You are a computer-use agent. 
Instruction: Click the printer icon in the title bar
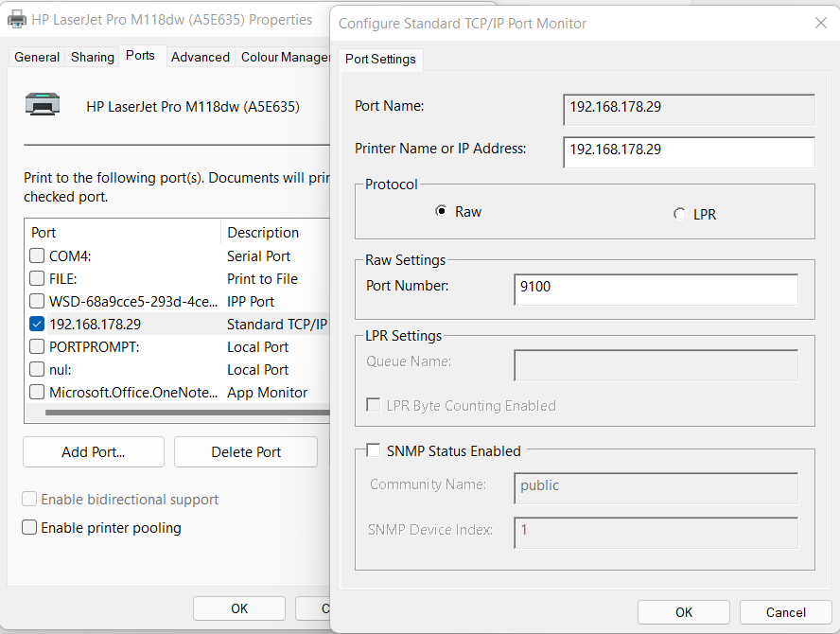16,19
